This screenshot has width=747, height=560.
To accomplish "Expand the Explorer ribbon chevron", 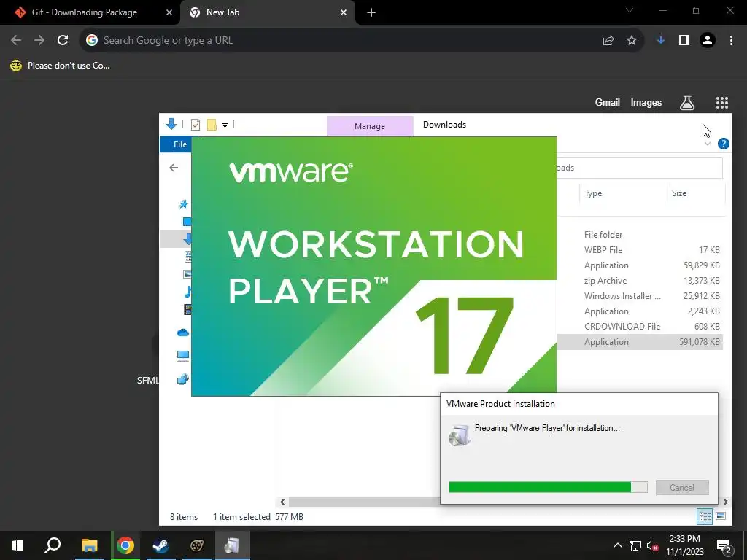I will [708, 144].
